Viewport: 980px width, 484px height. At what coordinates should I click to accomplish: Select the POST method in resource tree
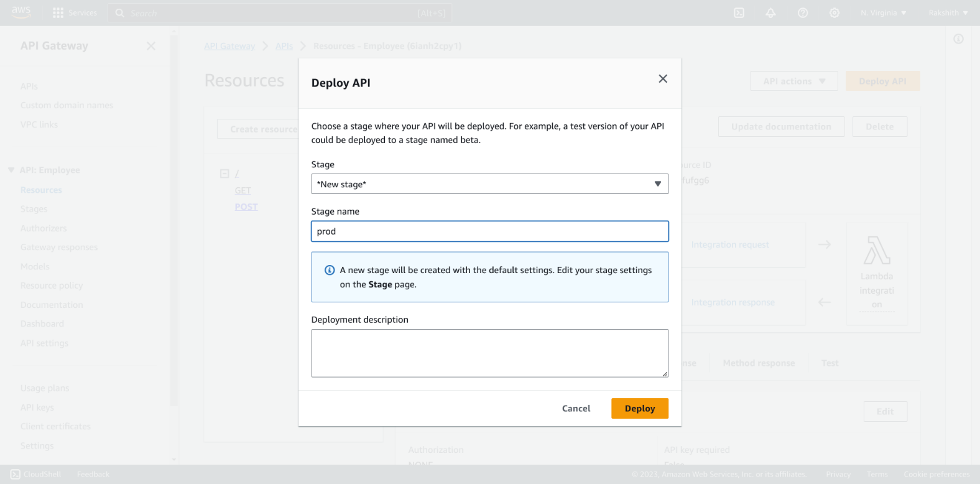[x=246, y=207]
